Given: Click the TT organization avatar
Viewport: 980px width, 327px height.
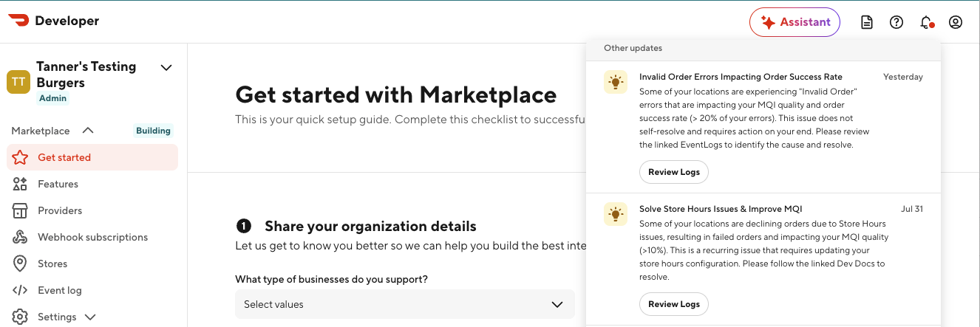Looking at the screenshot, I should (18, 82).
